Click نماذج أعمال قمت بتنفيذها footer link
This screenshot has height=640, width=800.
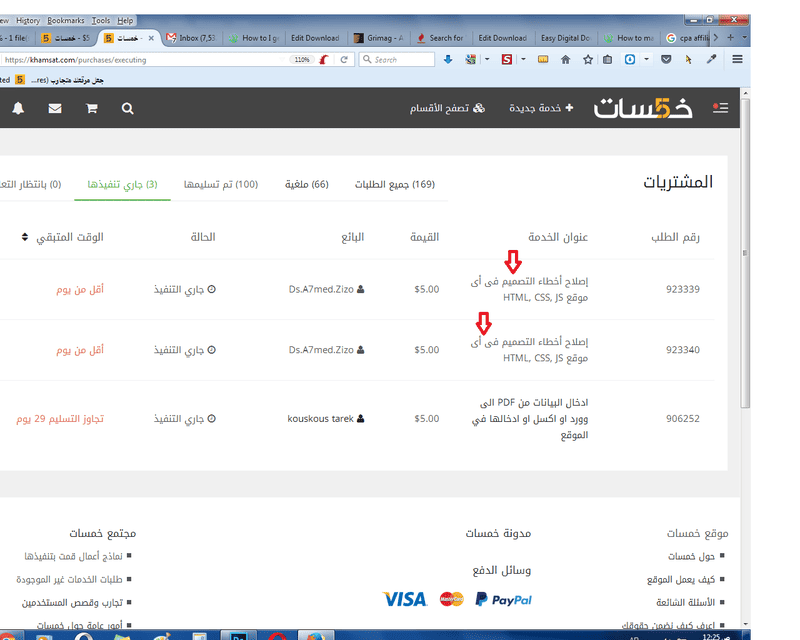click(73, 556)
